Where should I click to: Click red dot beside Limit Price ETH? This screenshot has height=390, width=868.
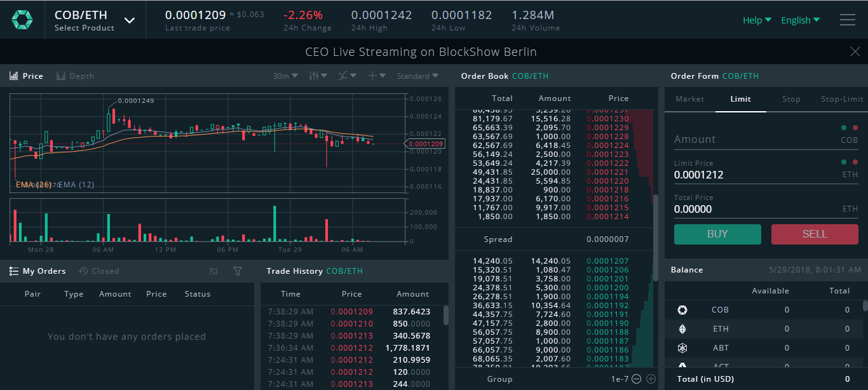tap(855, 162)
